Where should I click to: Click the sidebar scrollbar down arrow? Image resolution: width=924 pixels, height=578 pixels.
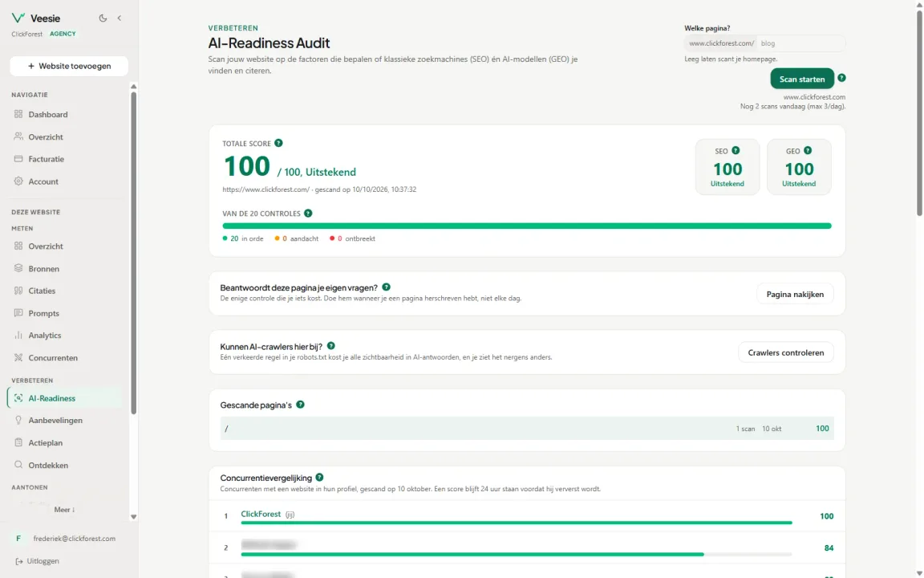tap(133, 517)
